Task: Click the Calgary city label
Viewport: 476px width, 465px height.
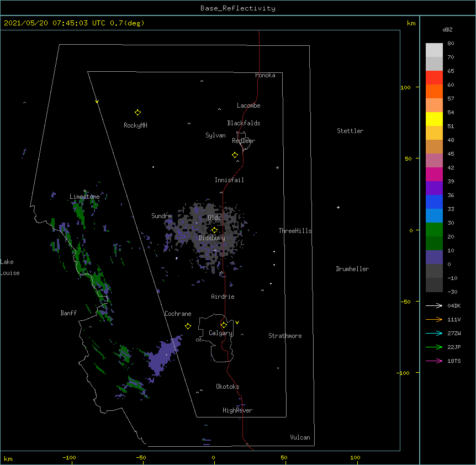Action: pyautogui.click(x=220, y=333)
